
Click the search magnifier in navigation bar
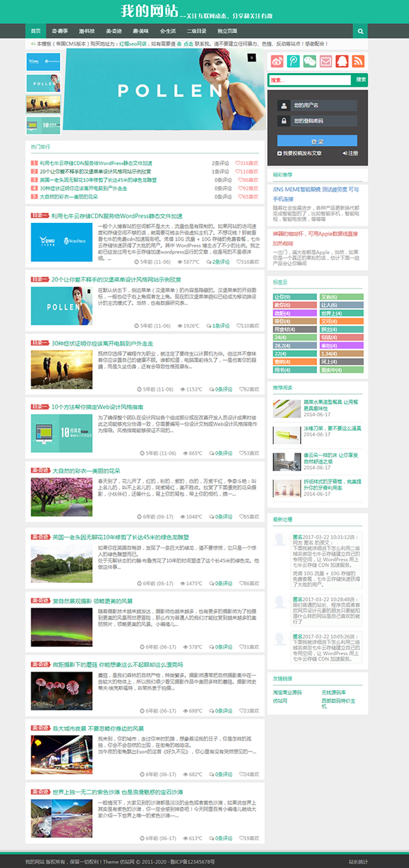pos(360,31)
